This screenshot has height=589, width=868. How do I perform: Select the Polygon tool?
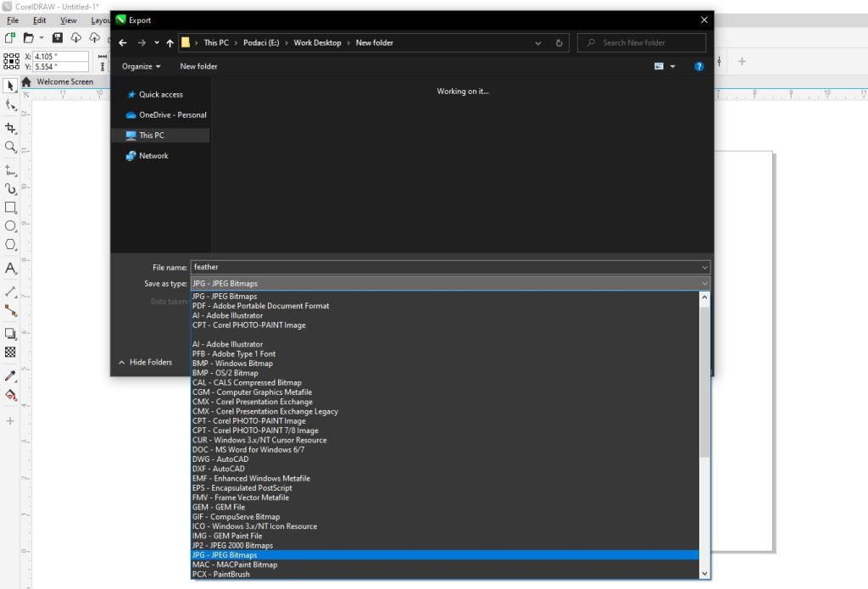point(10,245)
